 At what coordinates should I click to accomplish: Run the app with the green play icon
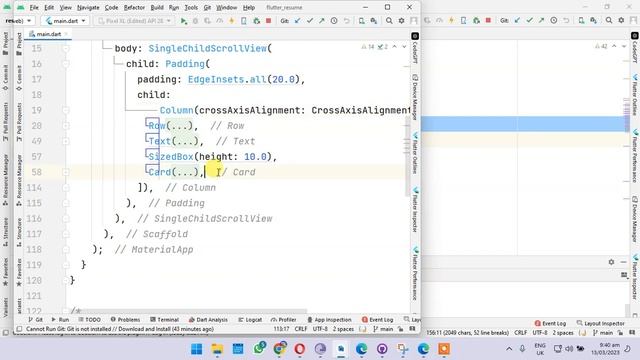pos(184,21)
